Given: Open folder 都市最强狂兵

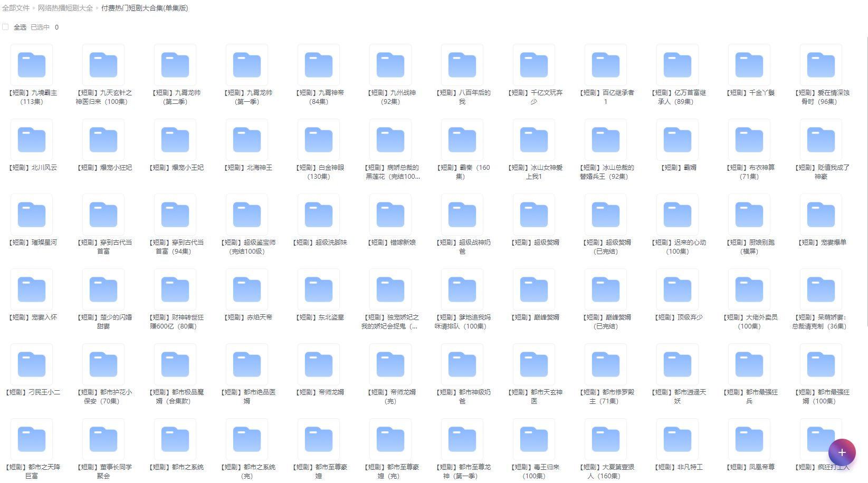Looking at the screenshot, I should coord(749,364).
